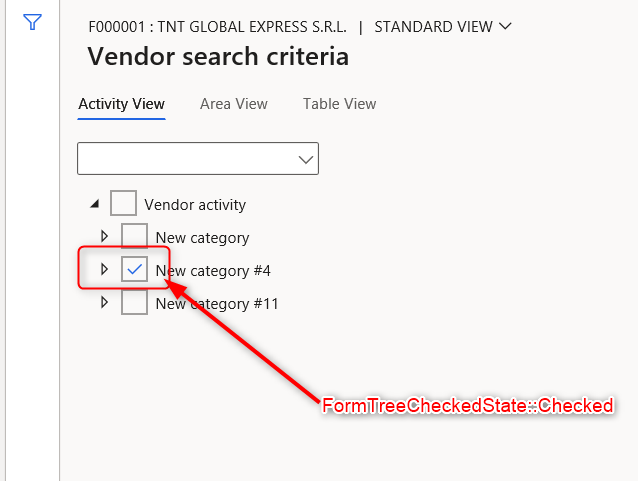Switch to the Activity View tab
Screen dimensions: 638x481
(121, 104)
